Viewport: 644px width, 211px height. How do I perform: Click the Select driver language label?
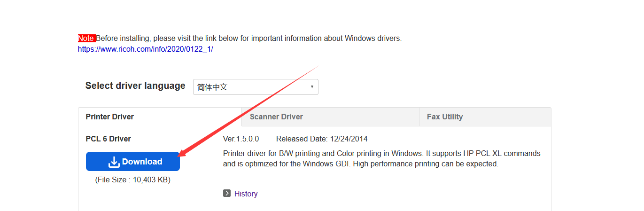point(135,86)
